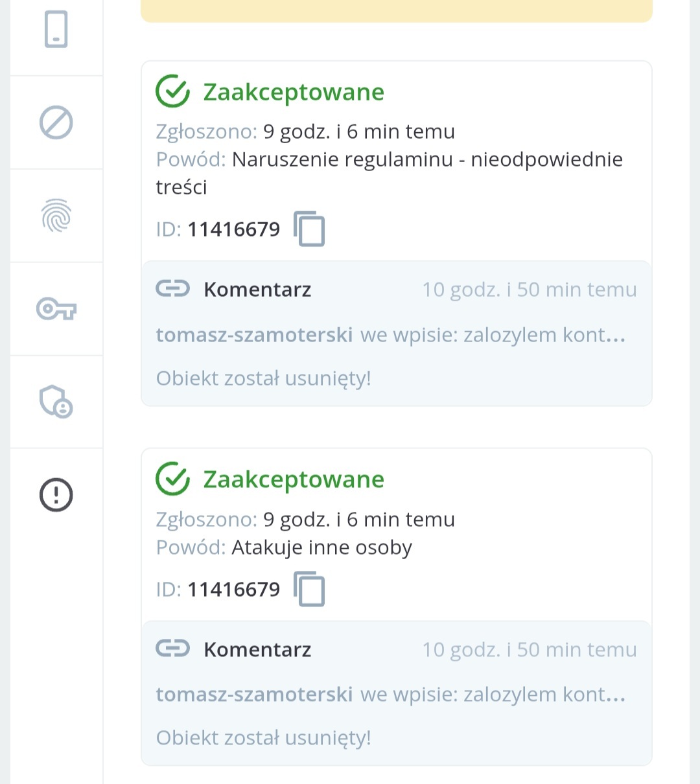This screenshot has width=700, height=784.
Task: Open comment excerpt in the "Naruszenie regulaminu" report
Action: [493, 335]
